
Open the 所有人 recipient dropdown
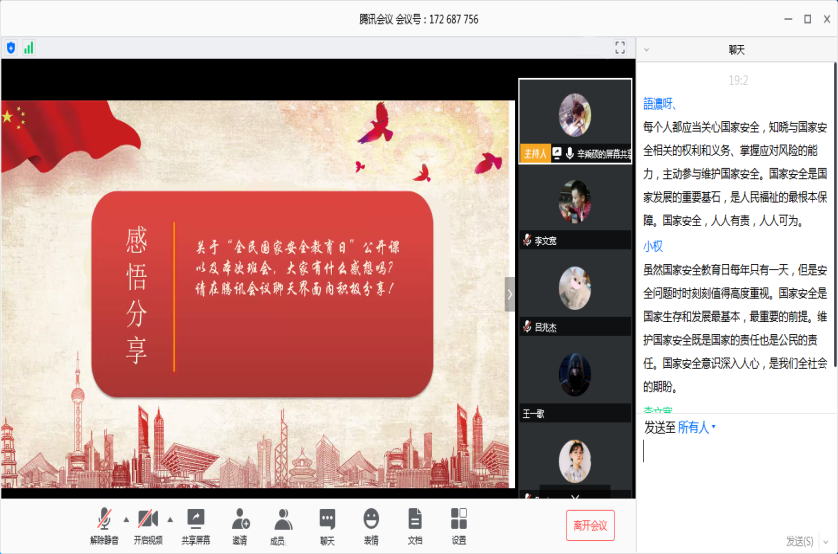(696, 428)
